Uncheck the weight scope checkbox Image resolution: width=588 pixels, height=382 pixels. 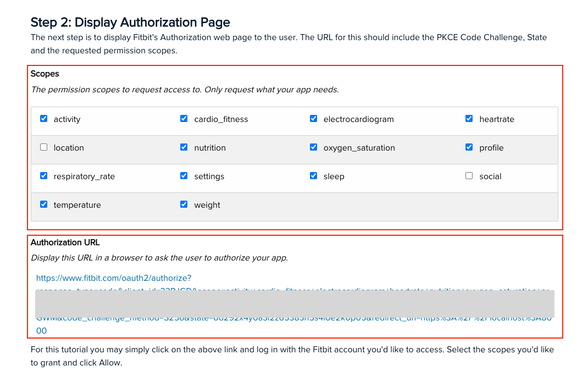click(184, 204)
